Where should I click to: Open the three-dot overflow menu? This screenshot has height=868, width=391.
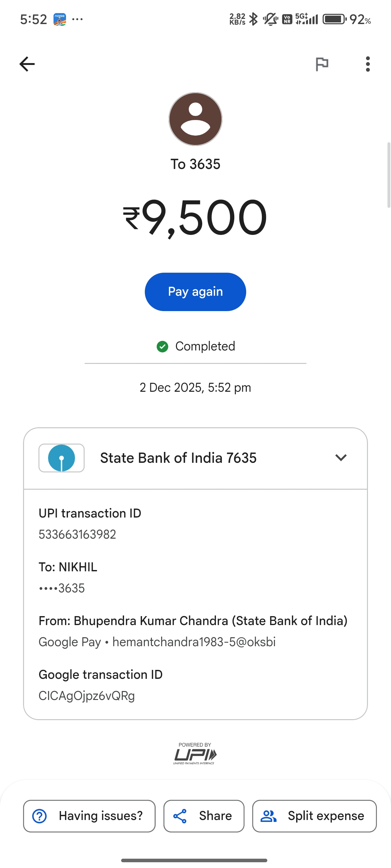368,64
